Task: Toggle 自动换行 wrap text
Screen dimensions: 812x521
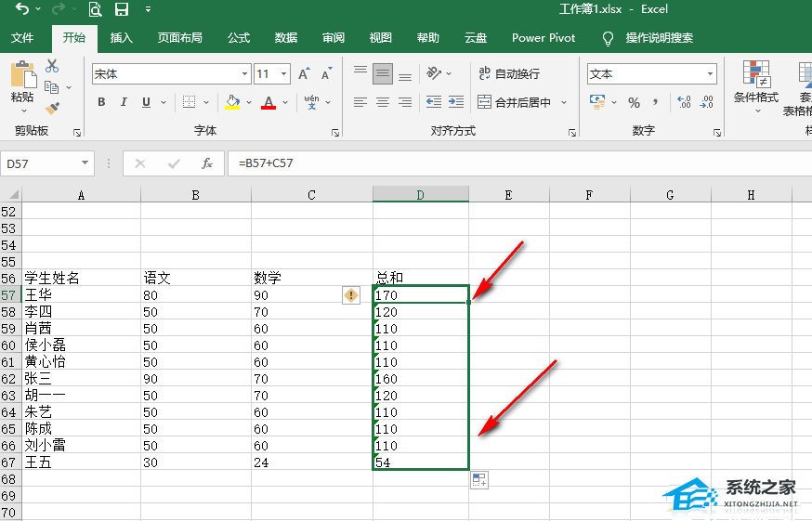Action: 508,74
